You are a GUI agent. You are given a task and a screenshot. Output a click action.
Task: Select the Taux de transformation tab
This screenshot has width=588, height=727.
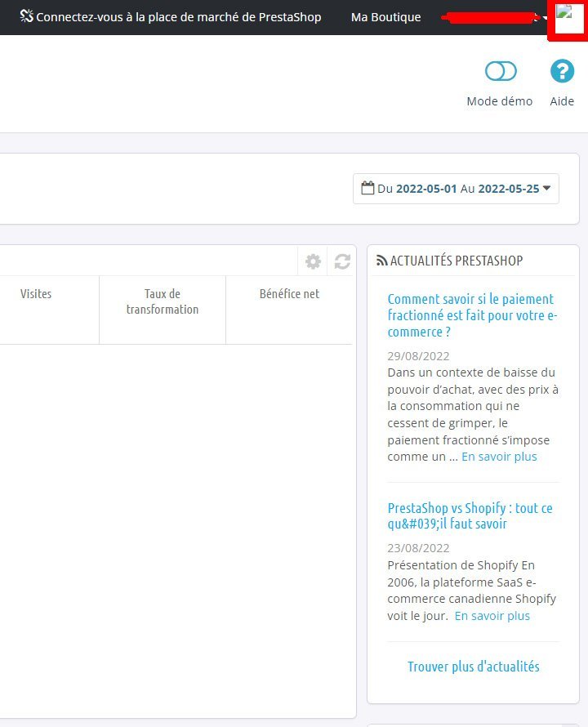(163, 310)
